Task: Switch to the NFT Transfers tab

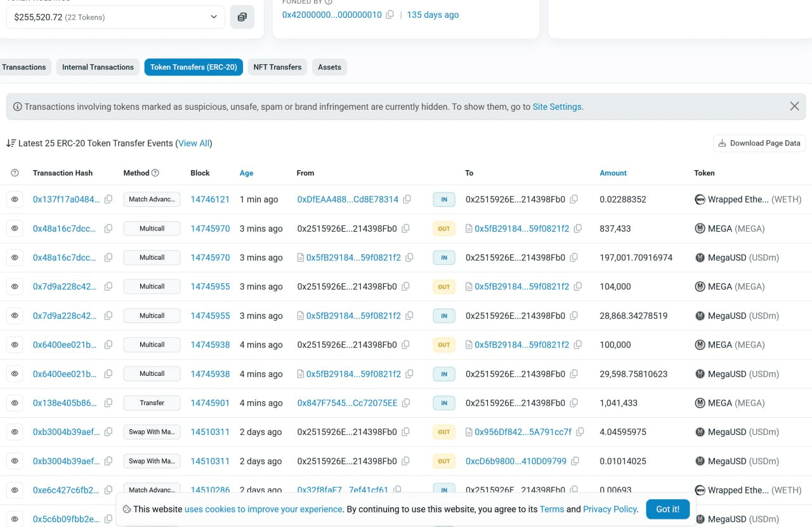Action: point(277,67)
